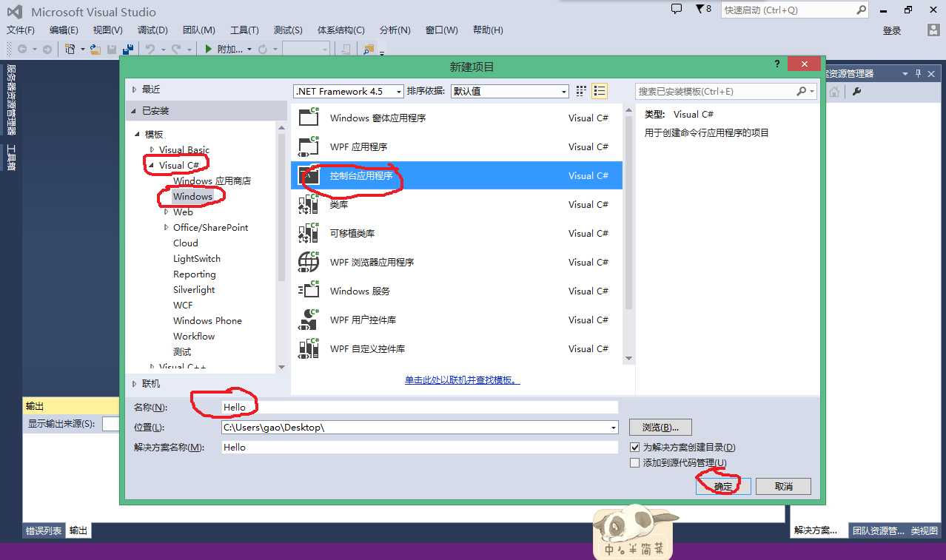
Task: Select the Windows 窗体应用程序 template icon
Action: point(308,118)
